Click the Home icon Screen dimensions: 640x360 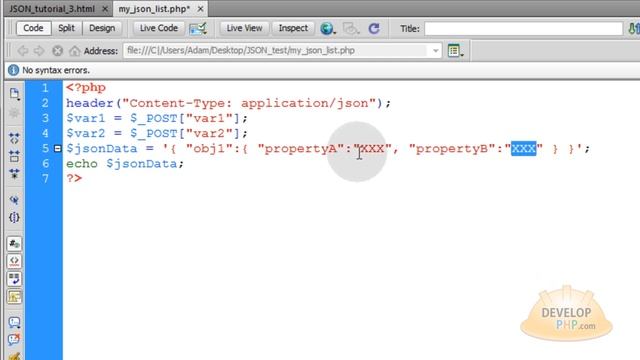coord(74,51)
